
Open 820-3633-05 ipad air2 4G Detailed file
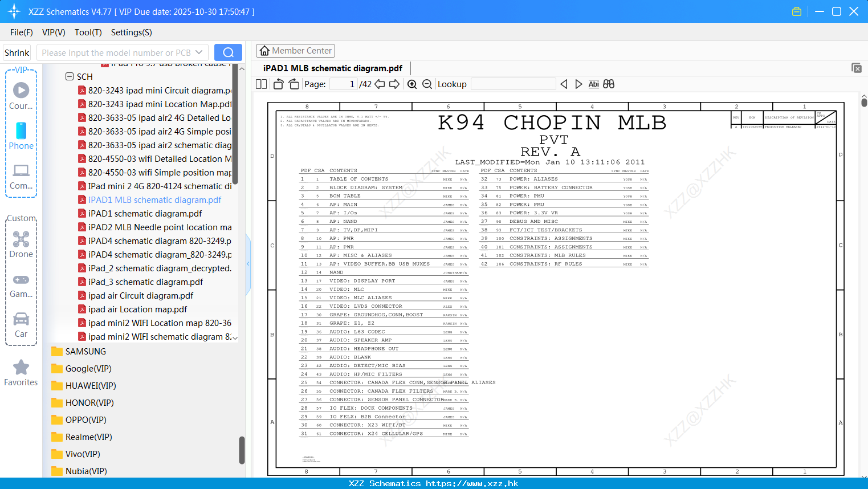pyautogui.click(x=155, y=117)
